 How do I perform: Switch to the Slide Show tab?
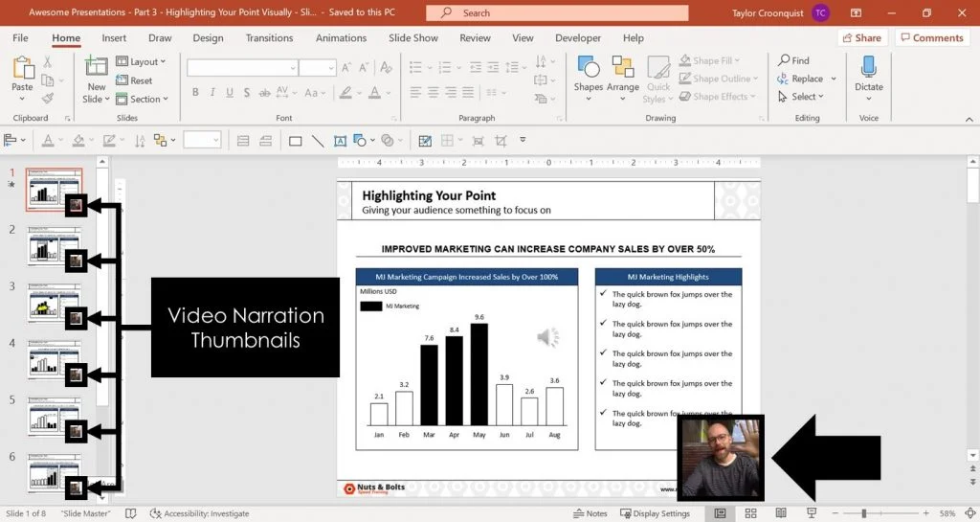(x=413, y=37)
